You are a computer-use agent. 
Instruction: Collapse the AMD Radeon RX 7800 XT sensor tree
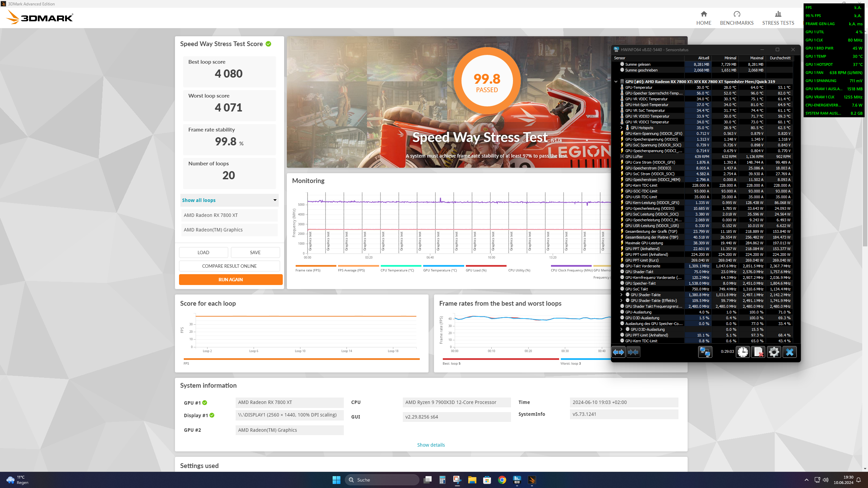coord(616,81)
